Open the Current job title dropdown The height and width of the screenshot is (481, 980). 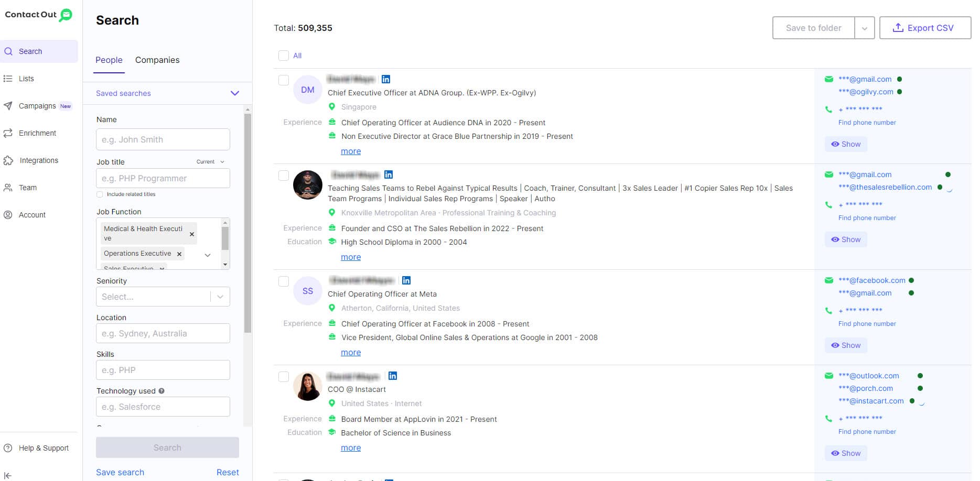tap(210, 161)
